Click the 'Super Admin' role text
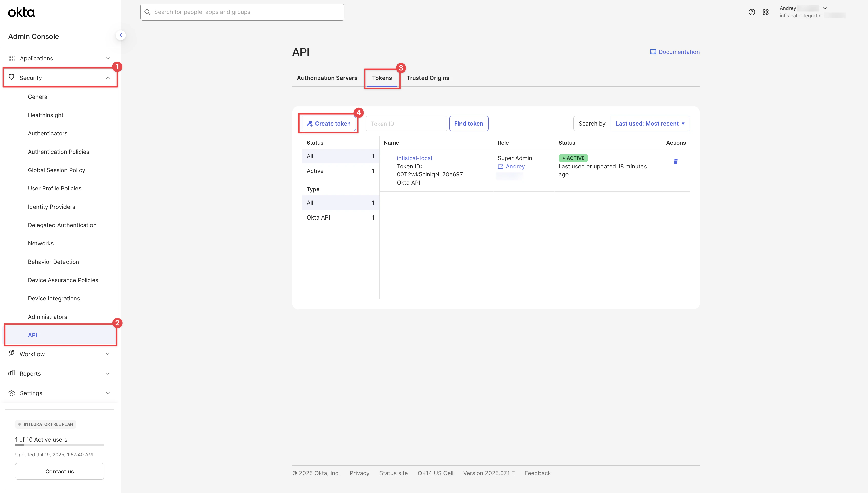The image size is (868, 493). (x=515, y=158)
